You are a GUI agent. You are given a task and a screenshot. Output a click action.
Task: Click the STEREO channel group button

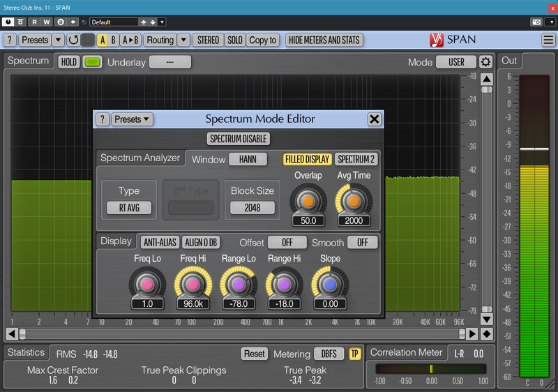tap(208, 40)
